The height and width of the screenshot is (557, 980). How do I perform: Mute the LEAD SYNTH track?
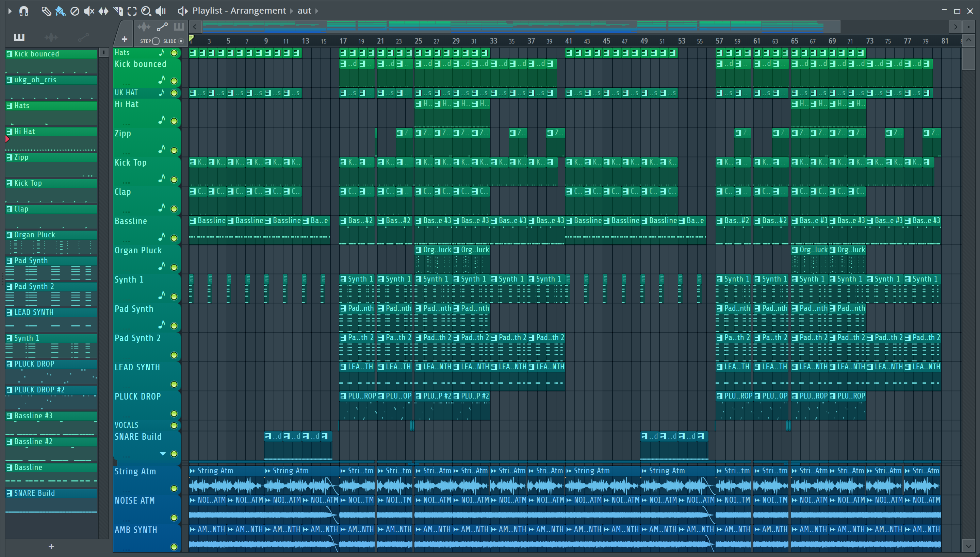174,385
